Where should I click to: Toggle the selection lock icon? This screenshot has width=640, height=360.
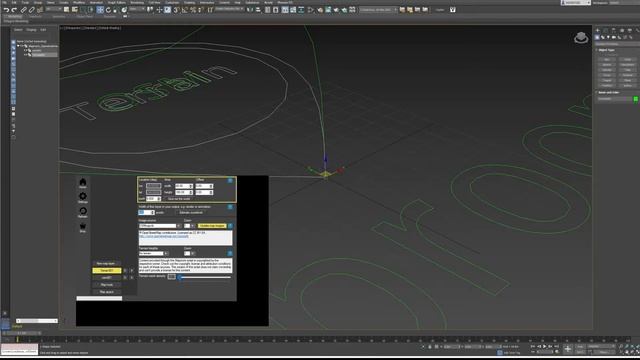click(x=430, y=347)
